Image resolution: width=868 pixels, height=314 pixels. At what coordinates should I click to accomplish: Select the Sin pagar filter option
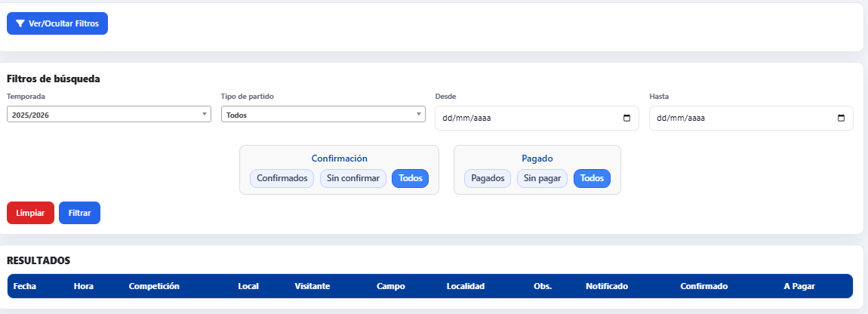pos(542,179)
